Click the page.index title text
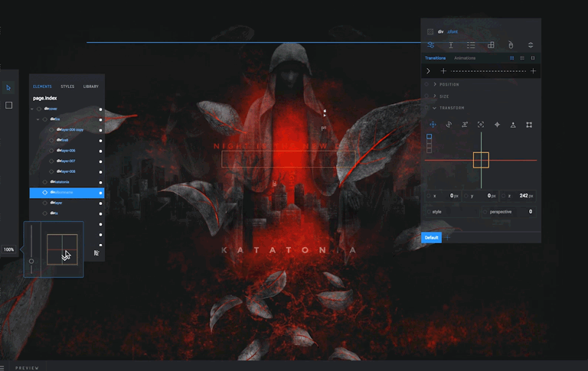 44,98
